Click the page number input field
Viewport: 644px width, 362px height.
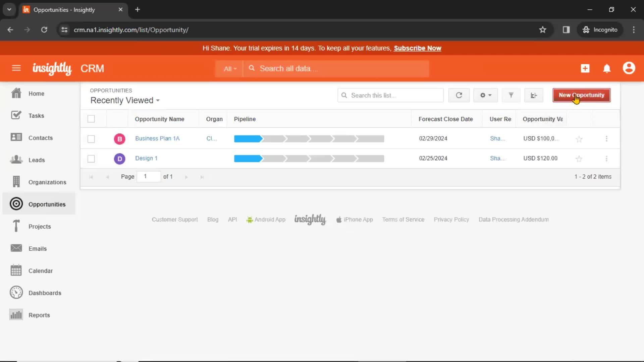click(145, 176)
